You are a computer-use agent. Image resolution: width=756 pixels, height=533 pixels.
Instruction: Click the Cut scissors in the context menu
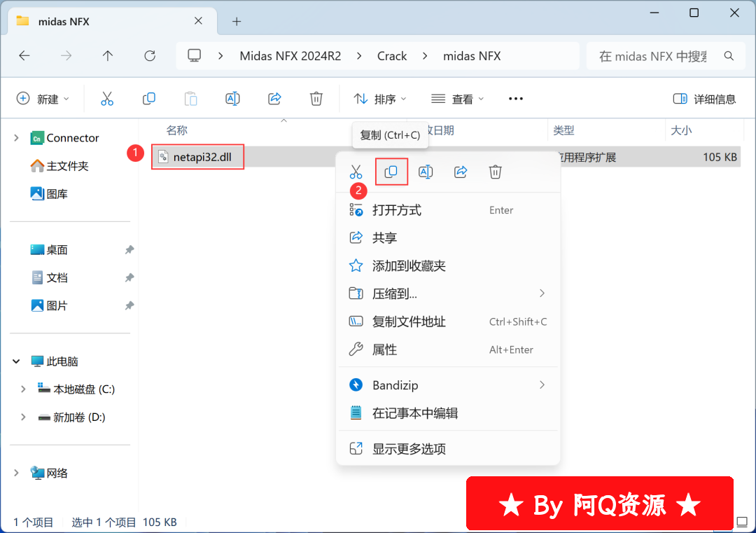tap(356, 172)
